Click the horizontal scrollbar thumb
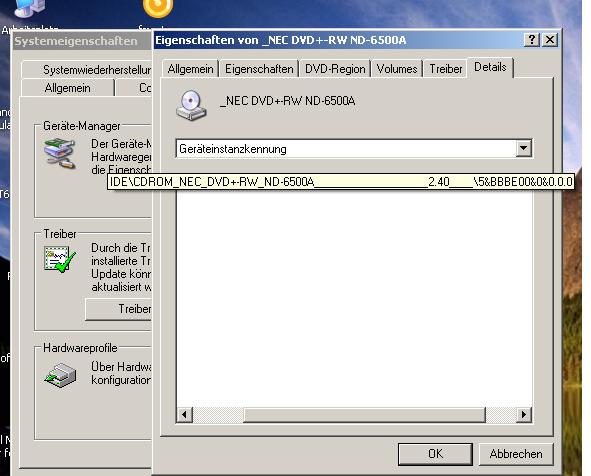591x476 pixels. point(364,415)
